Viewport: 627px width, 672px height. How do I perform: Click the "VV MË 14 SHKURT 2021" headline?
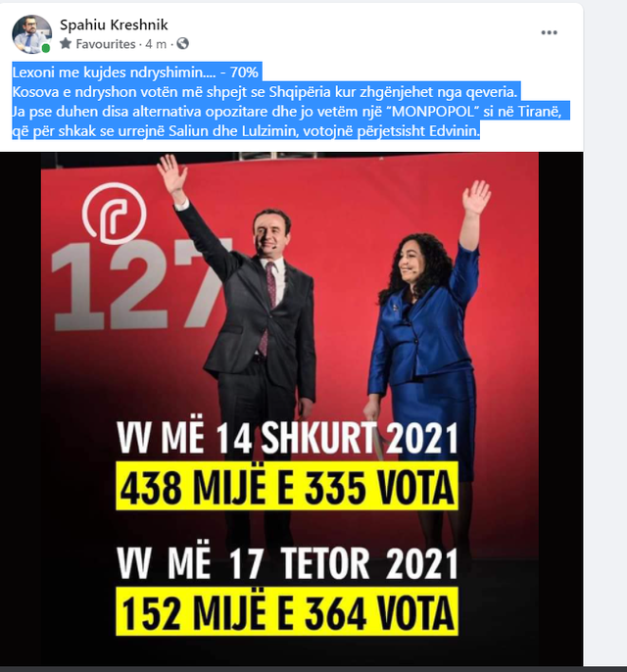[287, 438]
